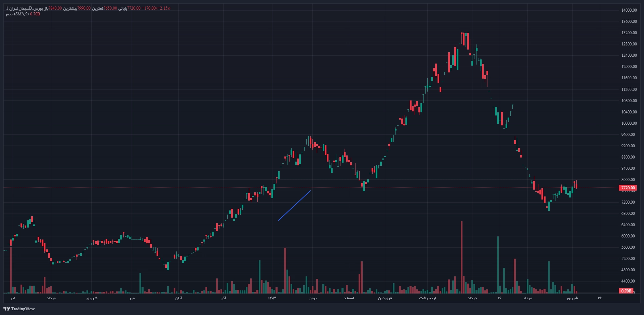Select the حجم (SMA, 9) volume indicator legend
The height and width of the screenshot is (315, 644).
click(17, 14)
